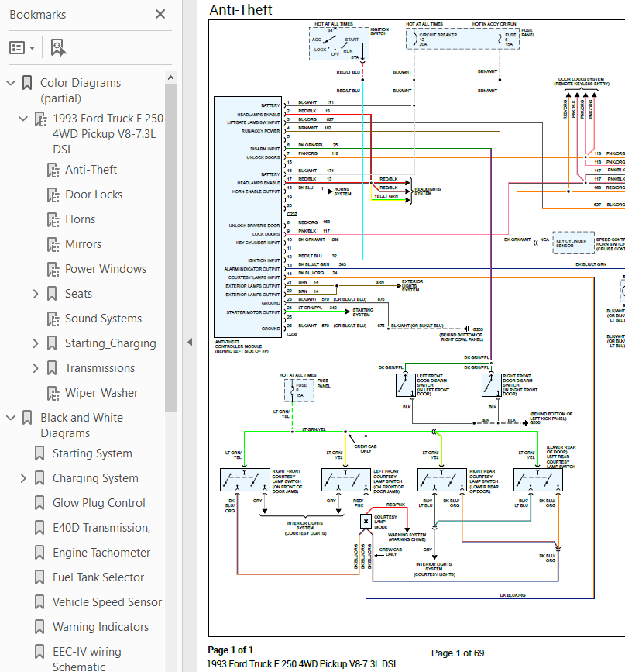Viewport: 625px width, 672px height.
Task: Select the Transmissions bookmark label
Action: pyautogui.click(x=100, y=369)
